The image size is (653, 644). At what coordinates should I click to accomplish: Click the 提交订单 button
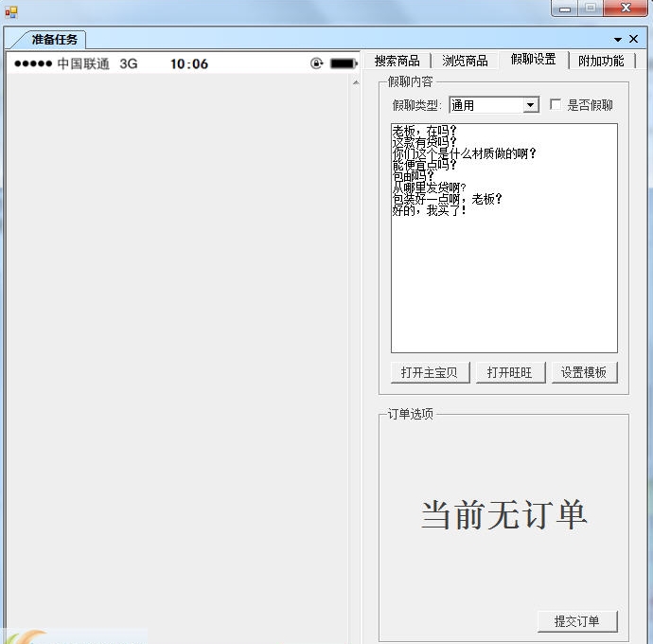point(576,621)
